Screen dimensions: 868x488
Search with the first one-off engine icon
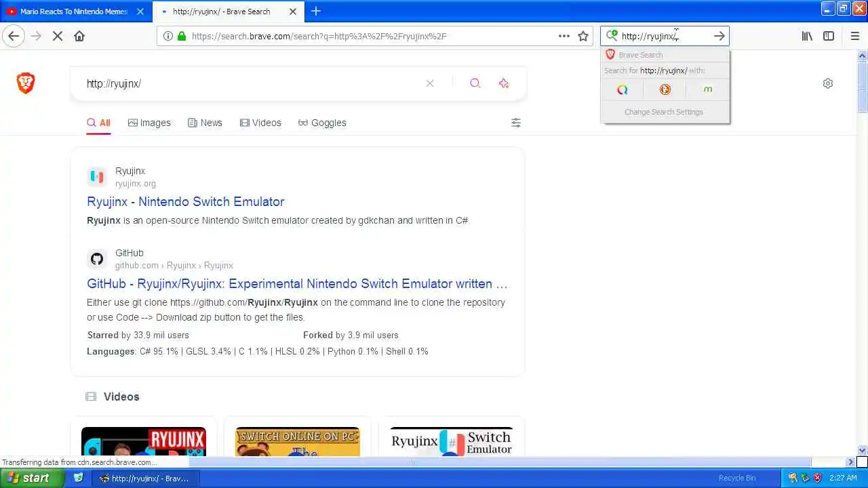point(623,89)
